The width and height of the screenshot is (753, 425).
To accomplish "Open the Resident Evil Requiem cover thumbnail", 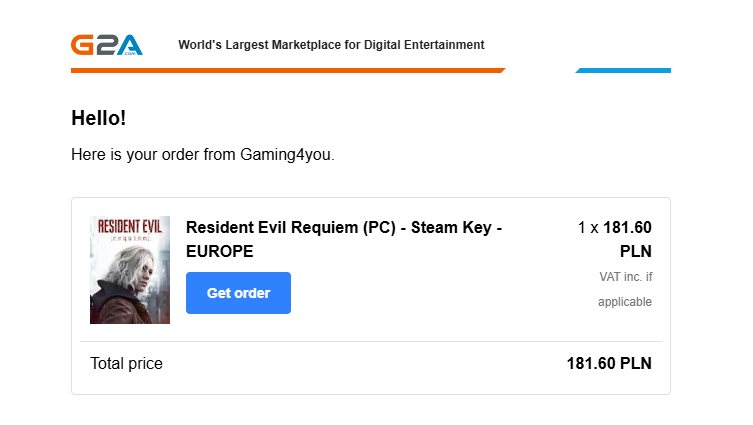I will click(130, 270).
